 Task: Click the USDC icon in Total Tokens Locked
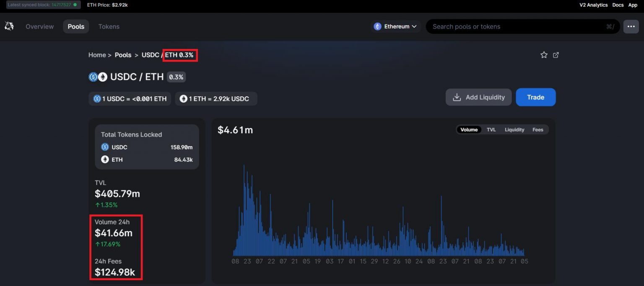[105, 147]
